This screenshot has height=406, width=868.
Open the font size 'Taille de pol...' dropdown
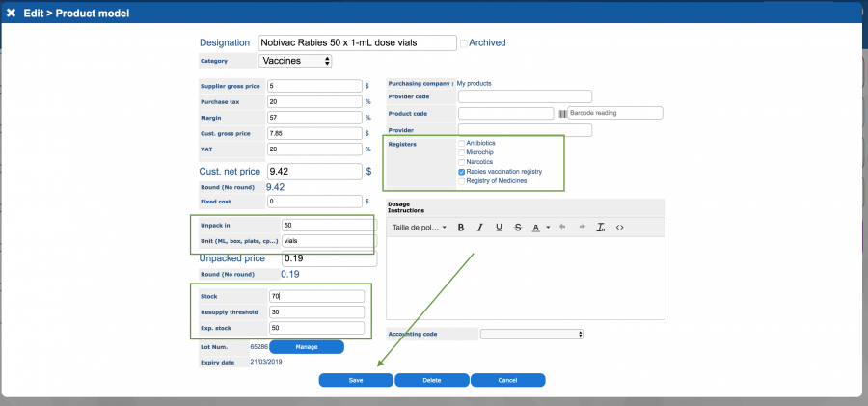point(420,227)
